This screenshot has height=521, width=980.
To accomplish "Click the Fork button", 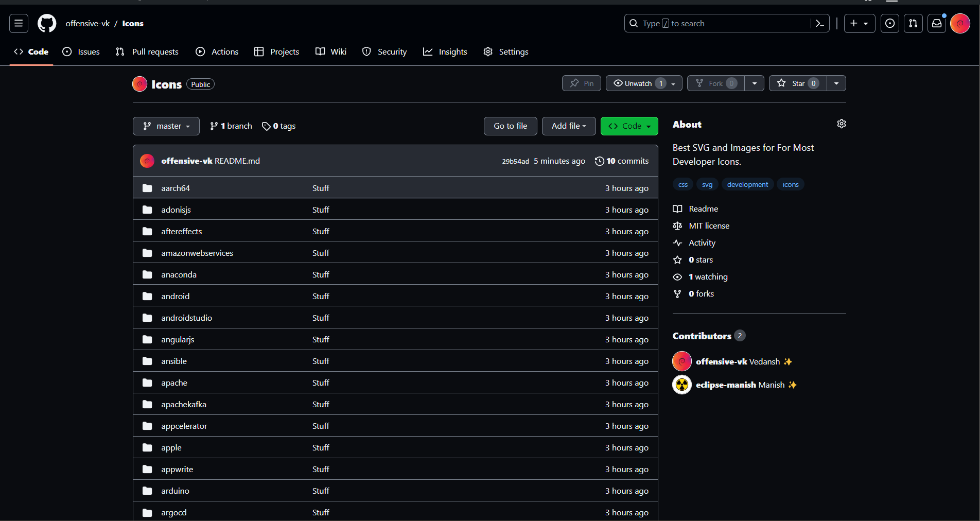I will (716, 83).
